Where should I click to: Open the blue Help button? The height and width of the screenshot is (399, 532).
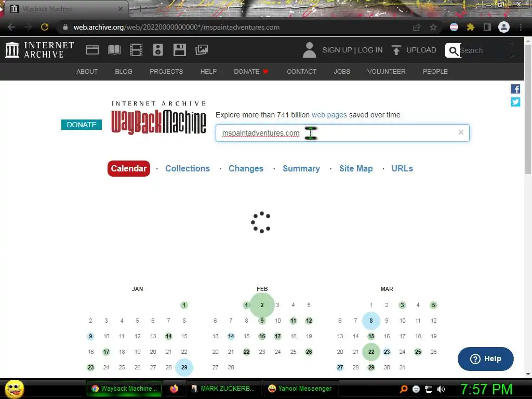pyautogui.click(x=486, y=359)
